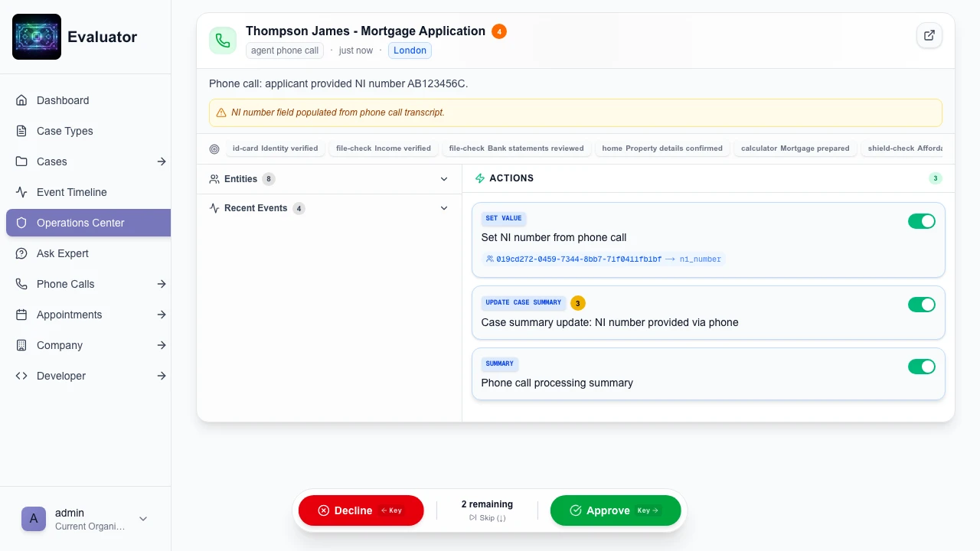This screenshot has height=551, width=980.
Task: Open Case Types in sidebar
Action: [x=65, y=131]
